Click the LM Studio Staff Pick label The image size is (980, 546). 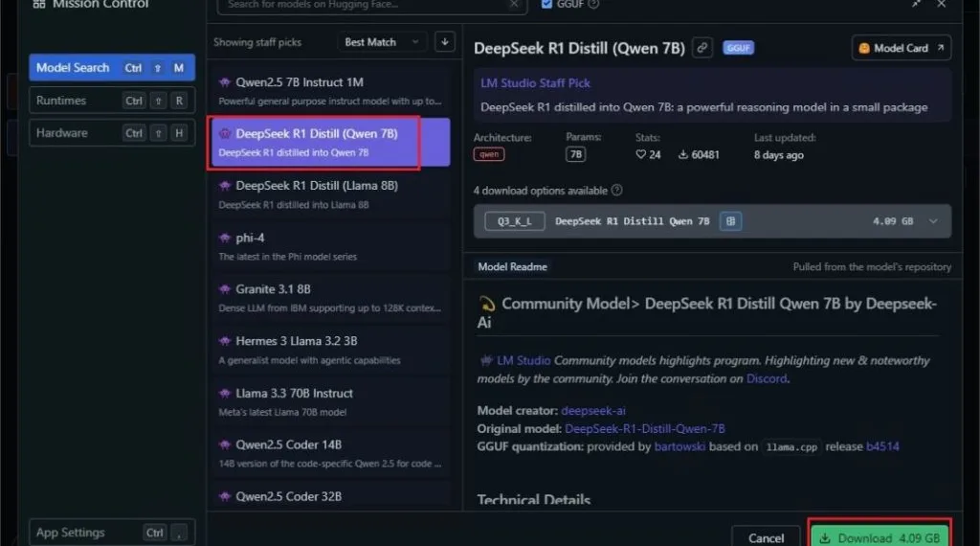(535, 82)
